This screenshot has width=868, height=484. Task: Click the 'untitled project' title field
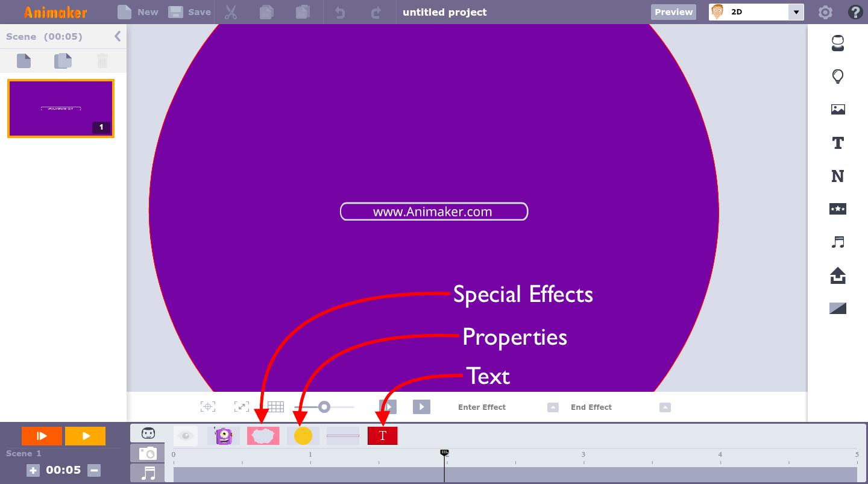coord(445,12)
